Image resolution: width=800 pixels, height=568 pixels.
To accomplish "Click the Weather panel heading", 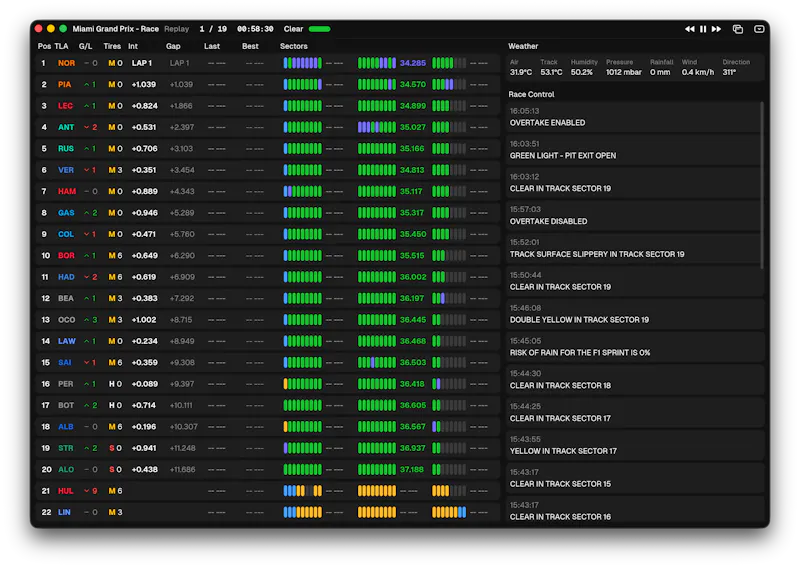I will 523,46.
